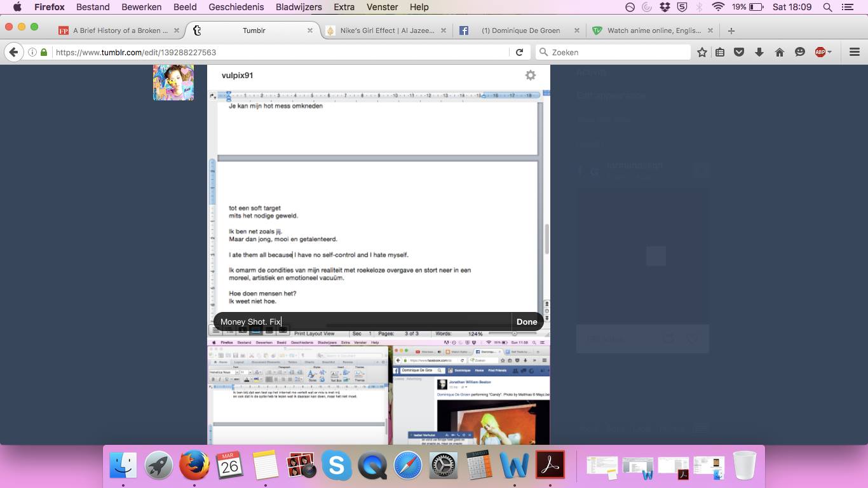This screenshot has height=488, width=868.
Task: Click the reload page button
Action: 519,53
